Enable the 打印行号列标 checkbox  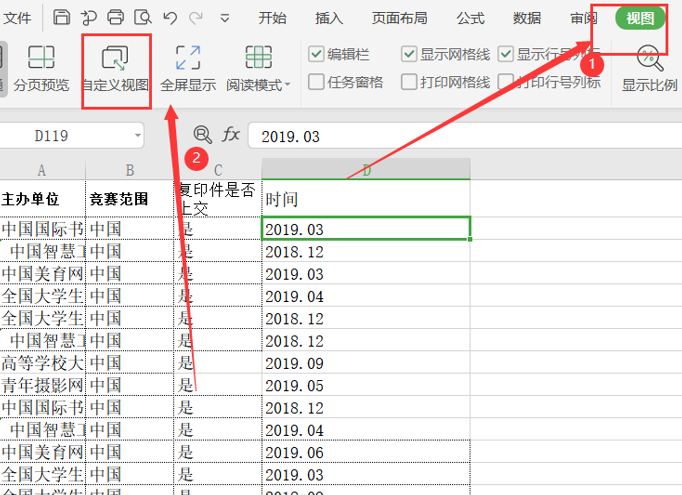[x=505, y=82]
